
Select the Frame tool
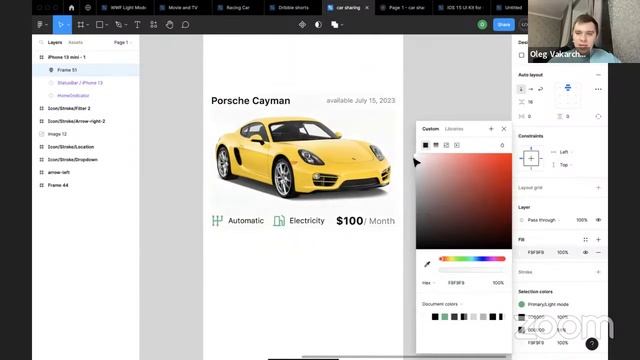pyautogui.click(x=80, y=25)
